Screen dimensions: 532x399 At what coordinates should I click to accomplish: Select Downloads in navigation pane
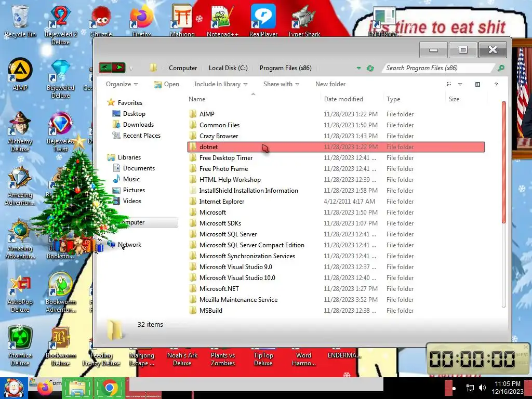[138, 125]
